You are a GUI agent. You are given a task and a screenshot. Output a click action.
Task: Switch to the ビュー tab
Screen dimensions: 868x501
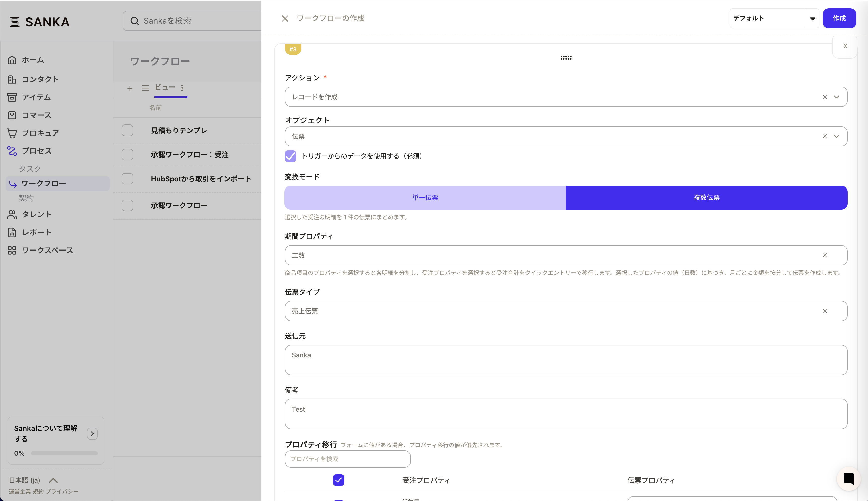164,87
